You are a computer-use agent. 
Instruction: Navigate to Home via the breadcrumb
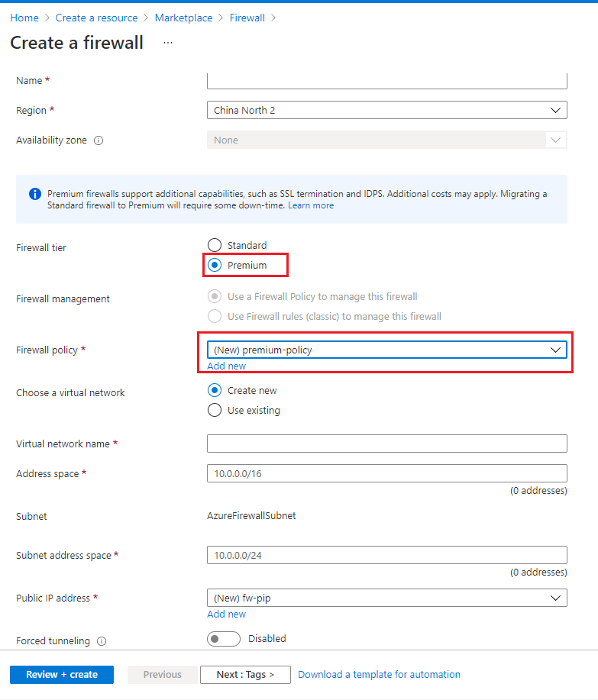coord(24,18)
